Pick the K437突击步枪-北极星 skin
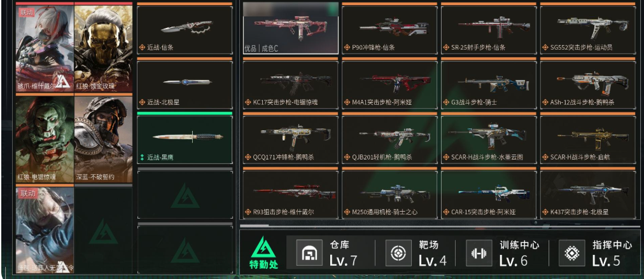The width and height of the screenshot is (644, 279). click(x=588, y=194)
